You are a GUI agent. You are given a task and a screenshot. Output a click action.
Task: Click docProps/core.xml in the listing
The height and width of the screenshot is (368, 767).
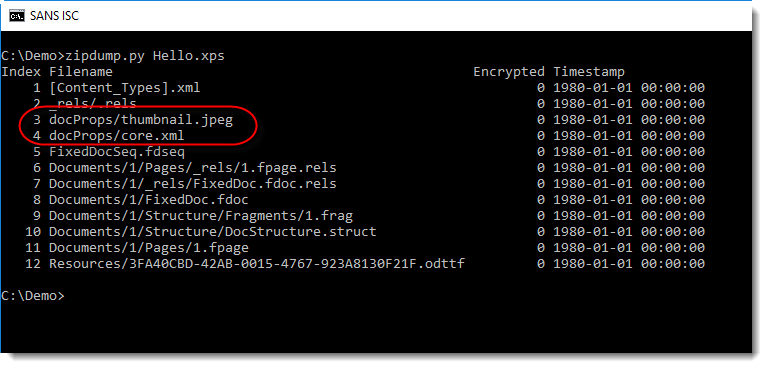coord(116,136)
